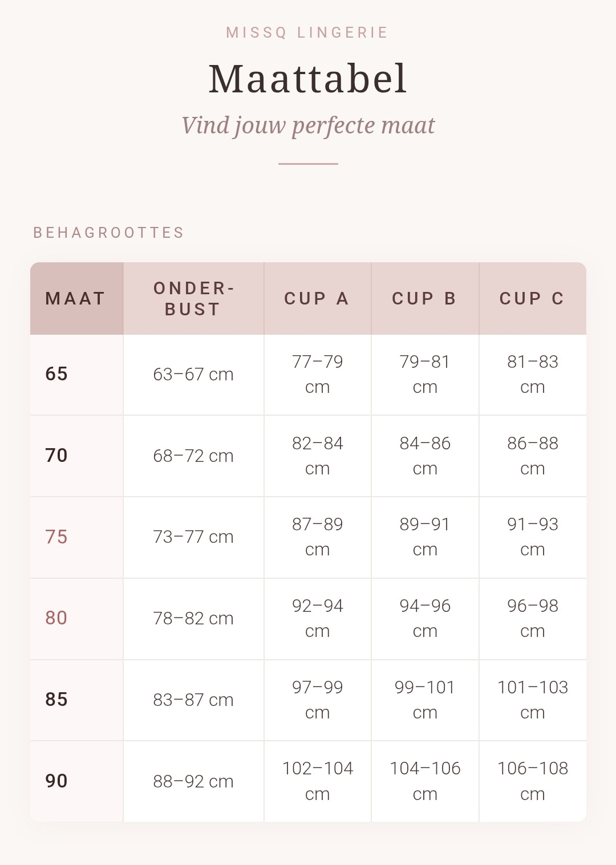The image size is (616, 865).
Task: Select size 90 row label
Action: [x=56, y=781]
